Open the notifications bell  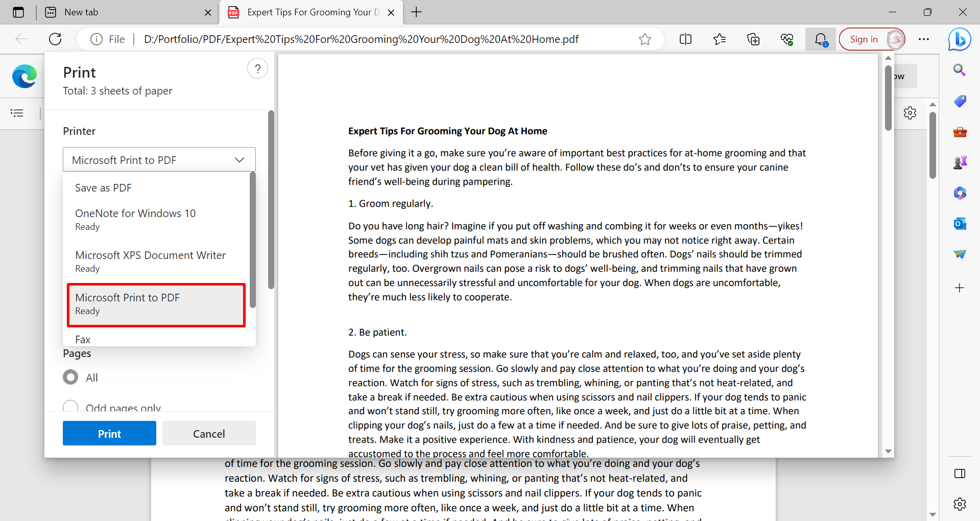820,39
